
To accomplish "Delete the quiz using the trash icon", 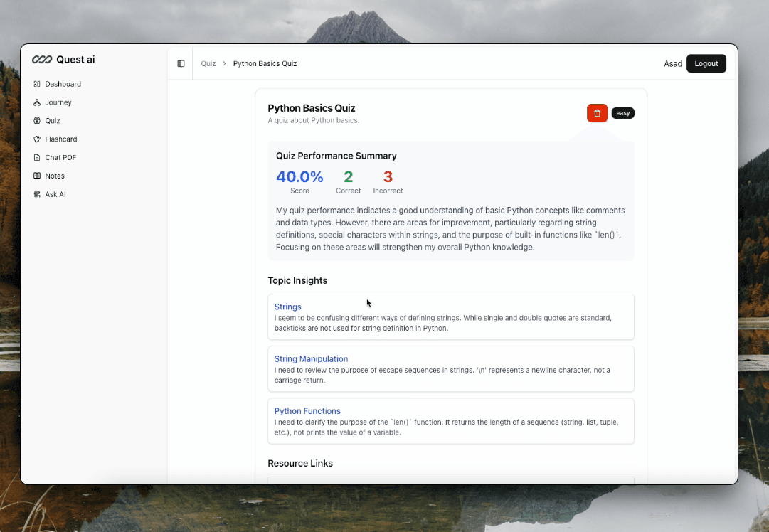I will (x=597, y=112).
